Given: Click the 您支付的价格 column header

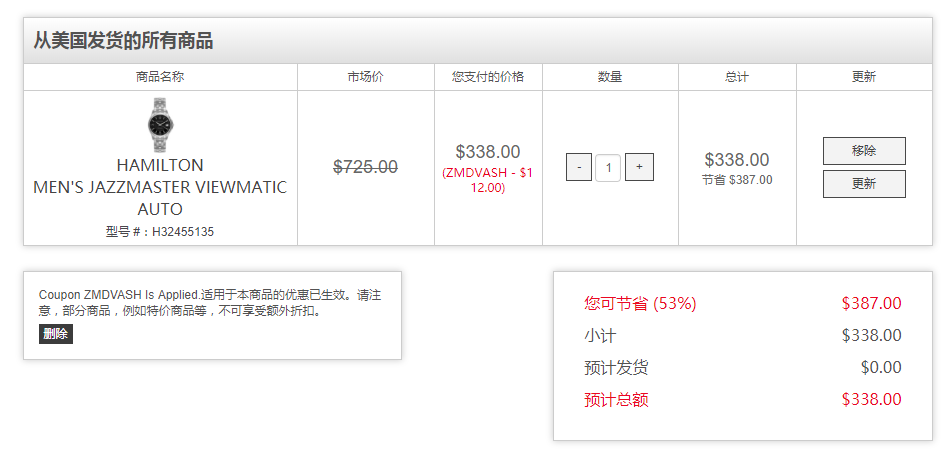Looking at the screenshot, I should (488, 77).
